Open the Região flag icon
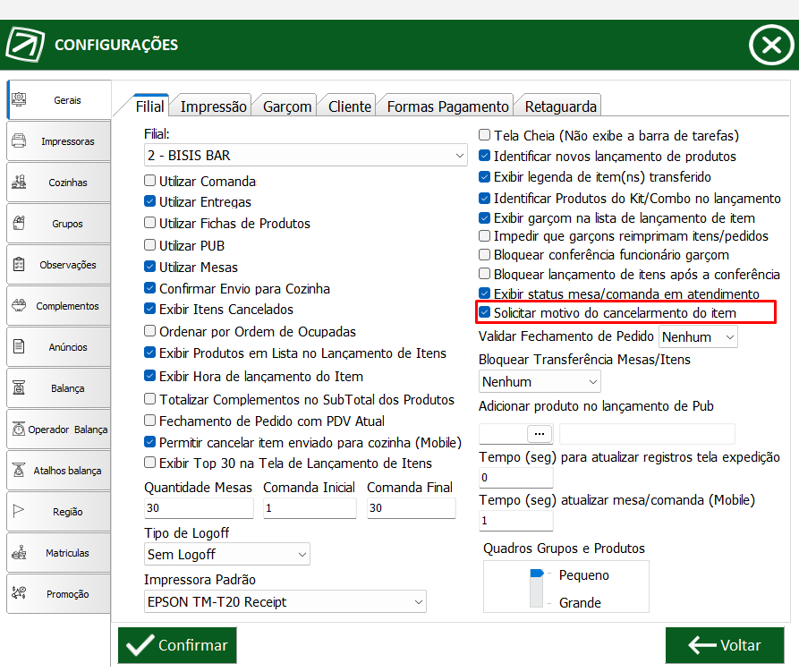The height and width of the screenshot is (672, 799). 19,511
